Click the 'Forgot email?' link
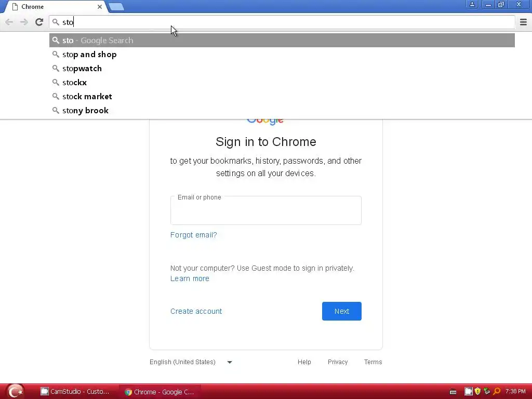 click(193, 235)
